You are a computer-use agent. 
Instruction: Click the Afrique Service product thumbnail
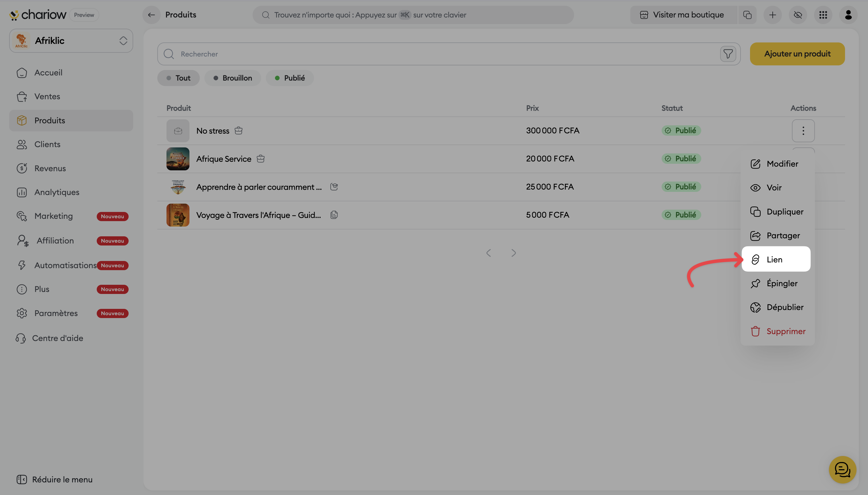click(x=178, y=159)
